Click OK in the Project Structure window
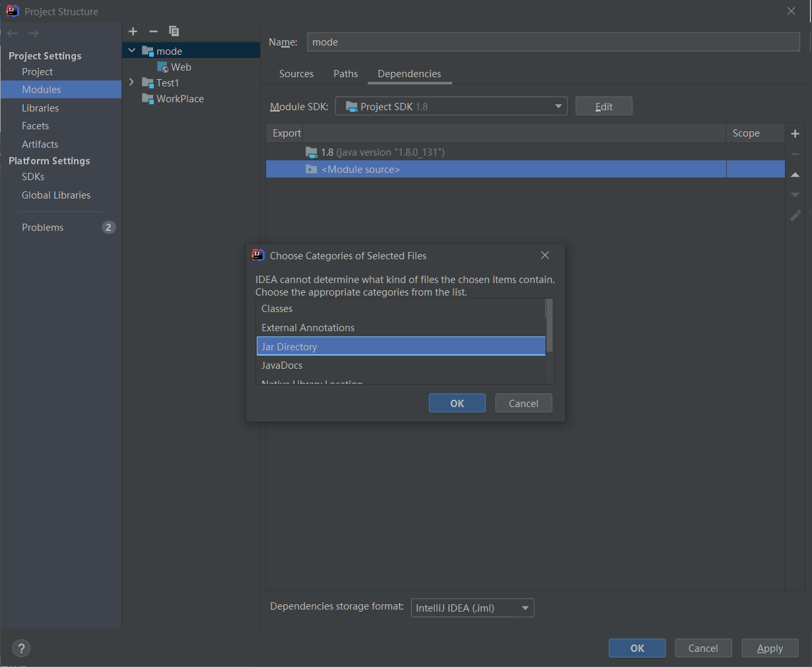The image size is (812, 667). point(637,648)
